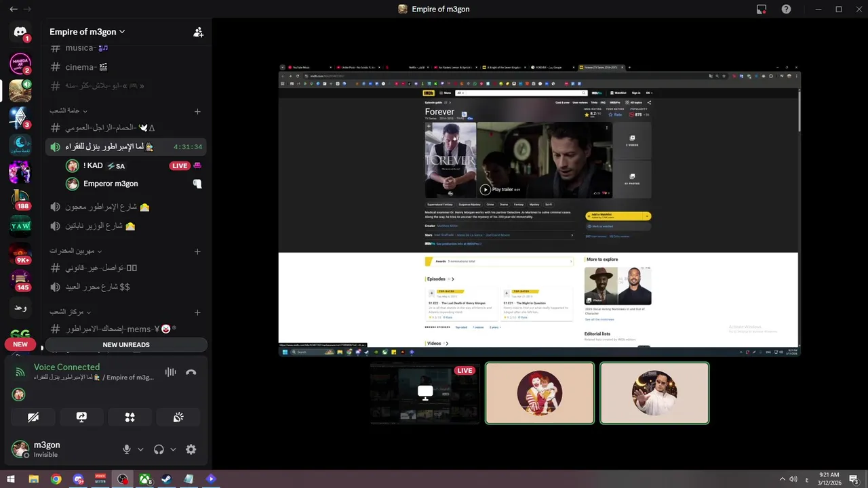The image size is (868, 488).
Task: Focus the LIVE stream preview tile
Action: pyautogui.click(x=425, y=393)
